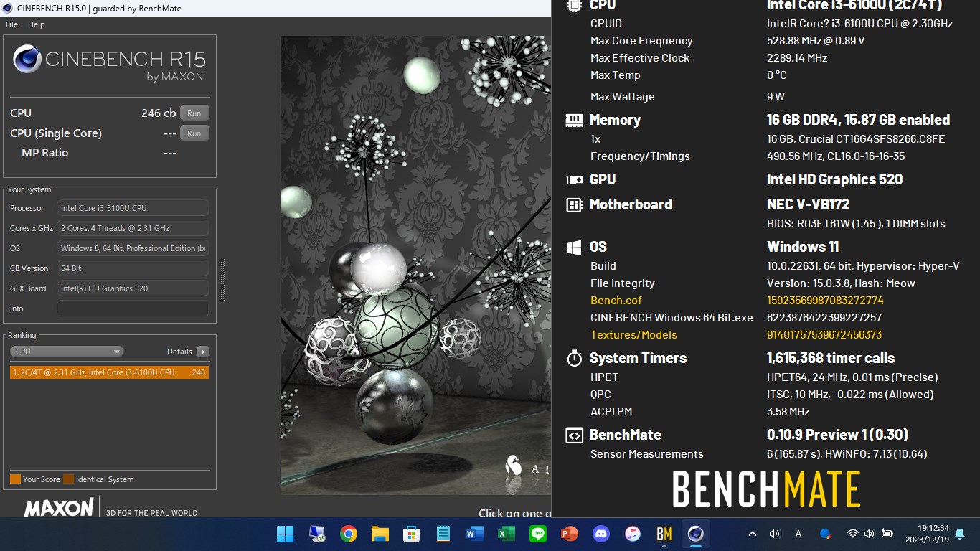This screenshot has height=551, width=980.
Task: Open the Windows Start menu
Action: point(285,534)
